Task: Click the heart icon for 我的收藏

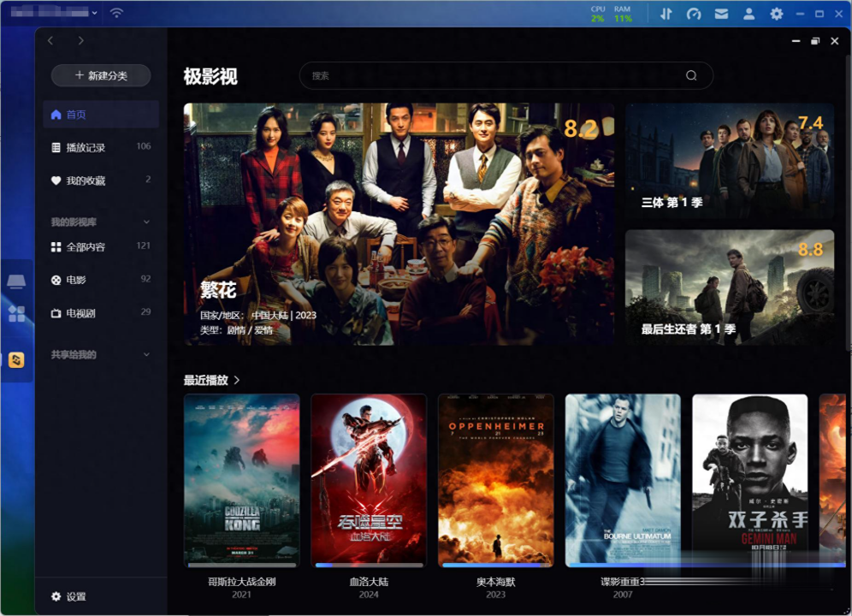Action: pyautogui.click(x=56, y=181)
